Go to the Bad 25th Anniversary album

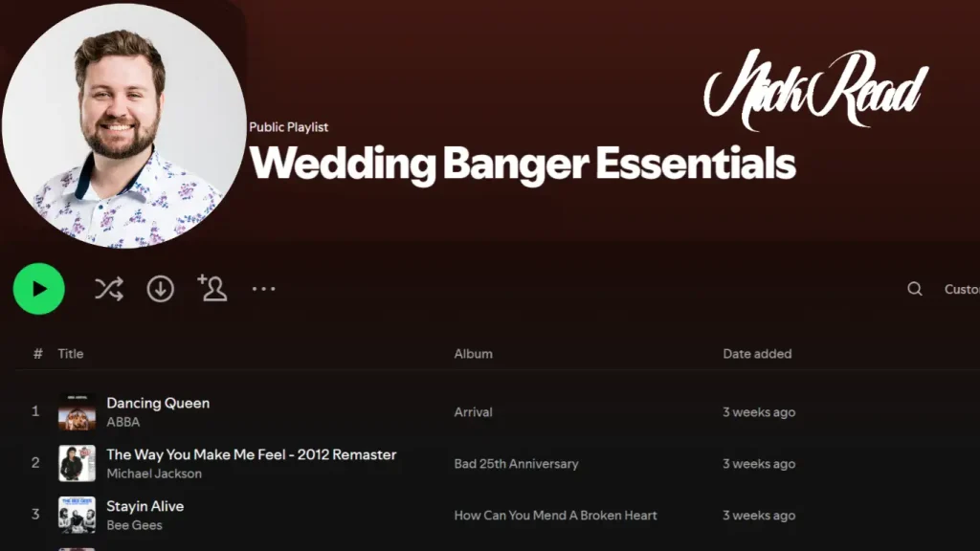point(516,464)
